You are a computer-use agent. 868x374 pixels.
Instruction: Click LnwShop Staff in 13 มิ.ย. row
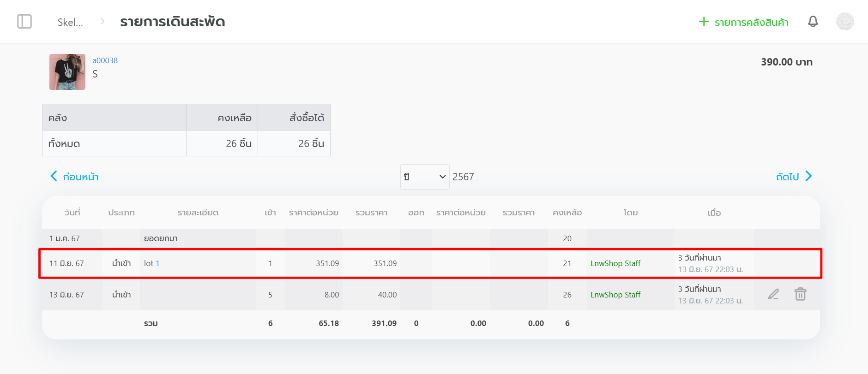click(615, 295)
